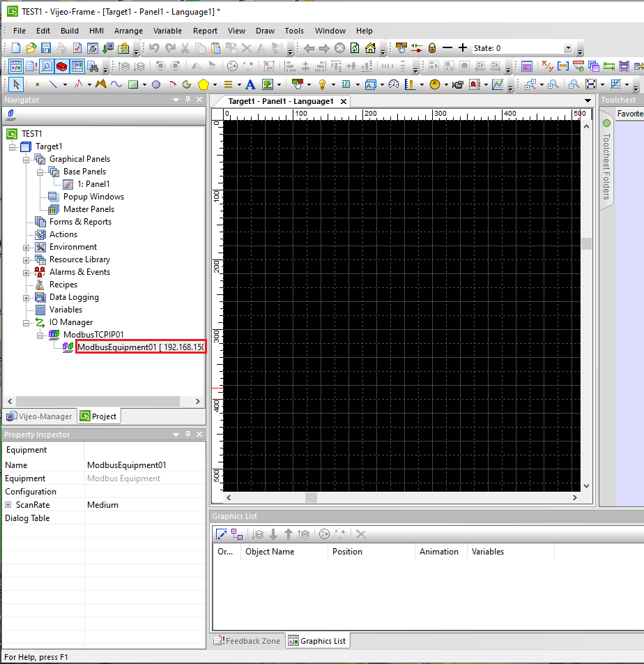This screenshot has width=644, height=664.
Task: Click the grid display icon
Action: click(x=616, y=84)
